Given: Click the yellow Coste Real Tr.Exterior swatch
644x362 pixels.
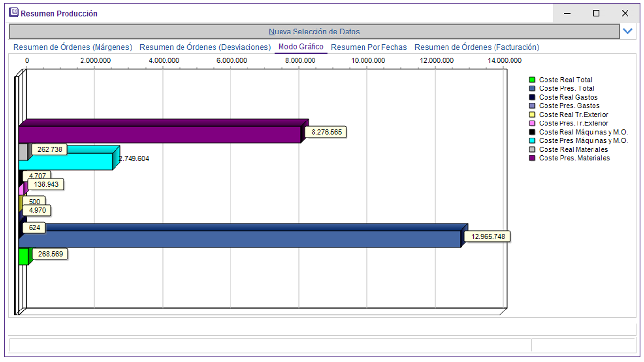Looking at the screenshot, I should coord(532,115).
